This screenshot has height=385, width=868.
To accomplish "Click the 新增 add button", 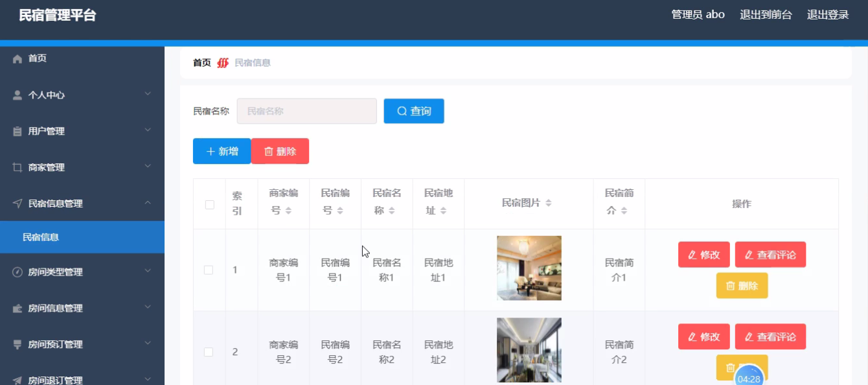I will pyautogui.click(x=222, y=151).
